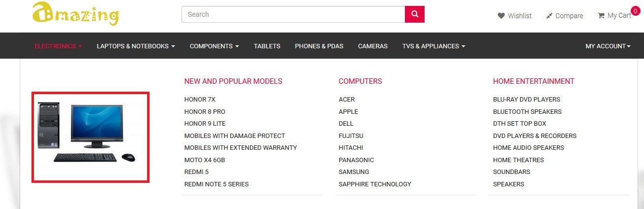Viewport: 644px width, 209px height.
Task: Open the Samsung computers link
Action: [354, 172]
